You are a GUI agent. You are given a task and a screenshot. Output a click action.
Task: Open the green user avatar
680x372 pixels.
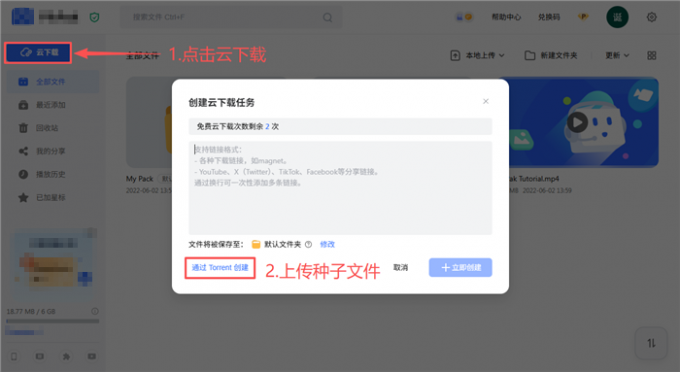[617, 17]
